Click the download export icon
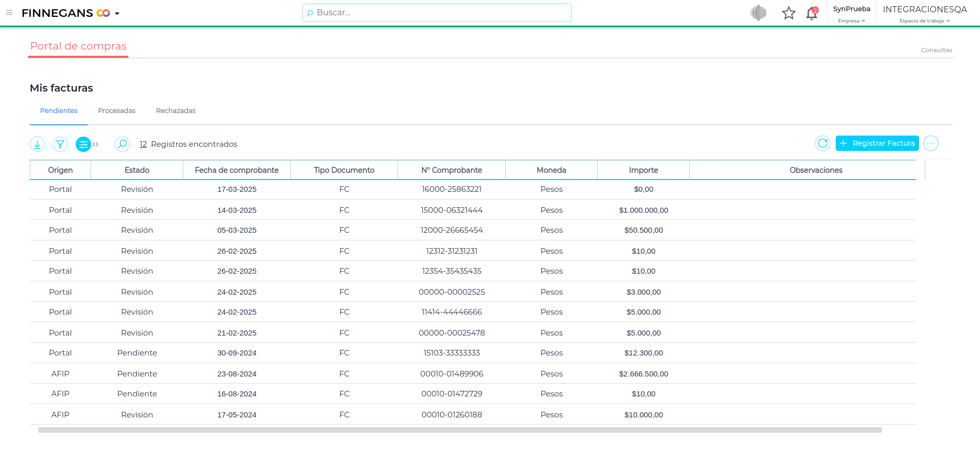 (x=37, y=144)
